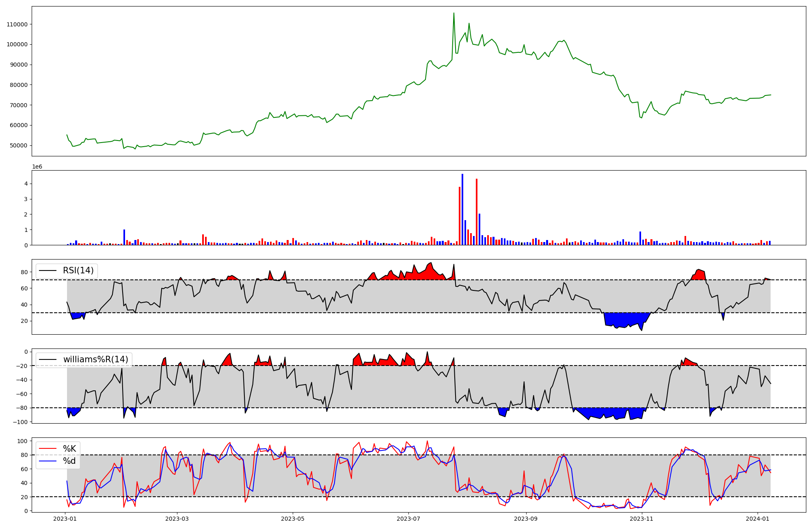Click the 1e6 scale label above volume chart
The width and height of the screenshot is (812, 528).
(37, 167)
